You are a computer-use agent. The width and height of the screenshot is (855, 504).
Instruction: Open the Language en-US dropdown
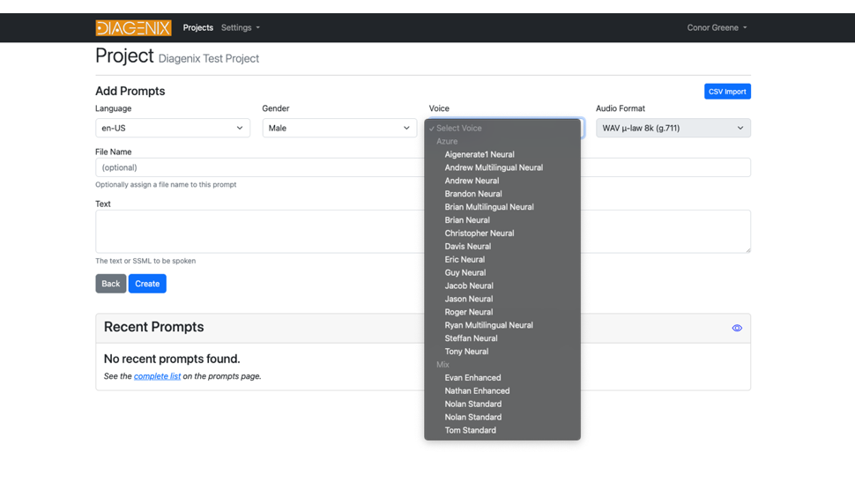(x=172, y=128)
